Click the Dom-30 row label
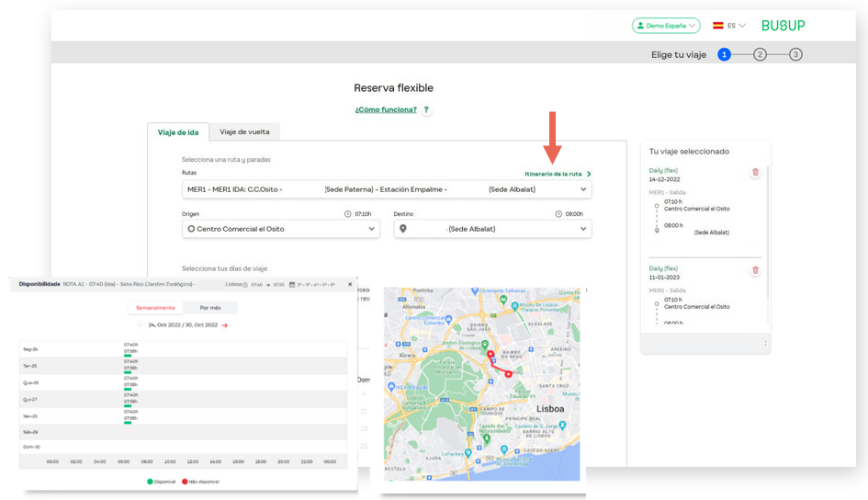 (31, 447)
